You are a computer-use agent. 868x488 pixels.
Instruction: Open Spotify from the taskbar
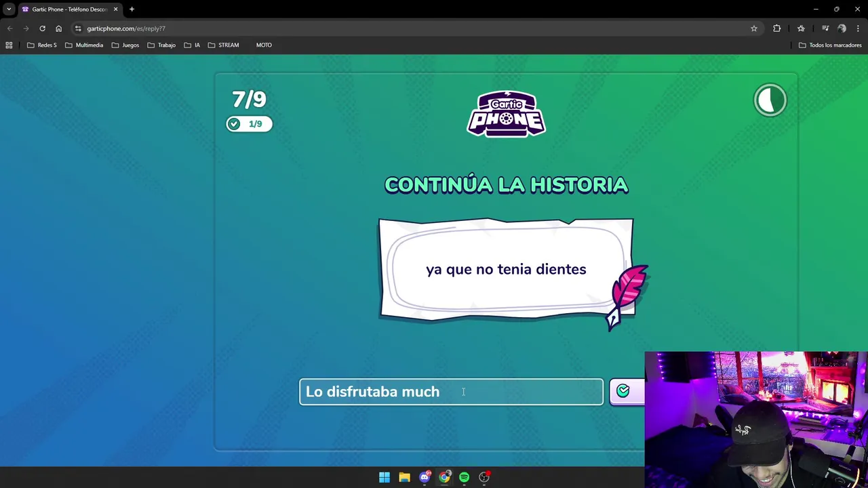point(465,477)
